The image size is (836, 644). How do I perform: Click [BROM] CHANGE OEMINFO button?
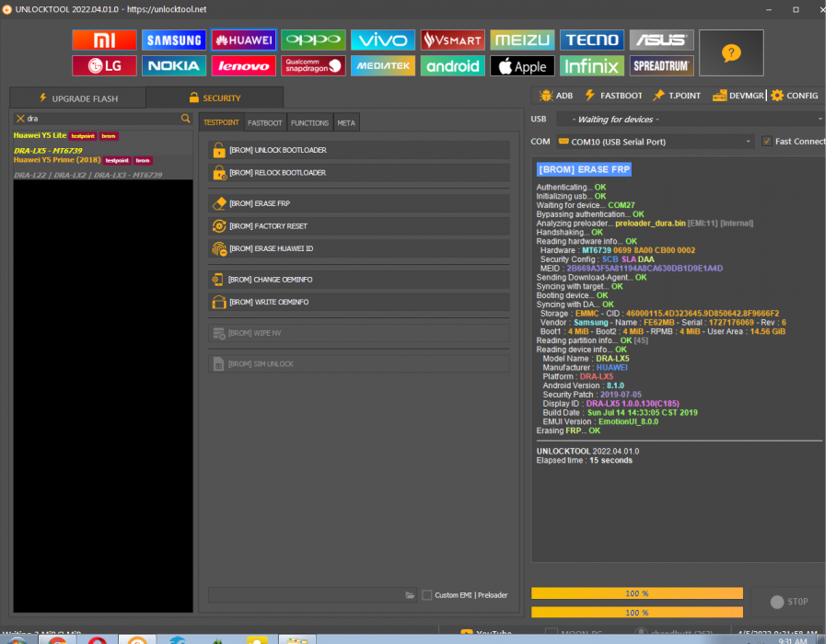pyautogui.click(x=359, y=279)
